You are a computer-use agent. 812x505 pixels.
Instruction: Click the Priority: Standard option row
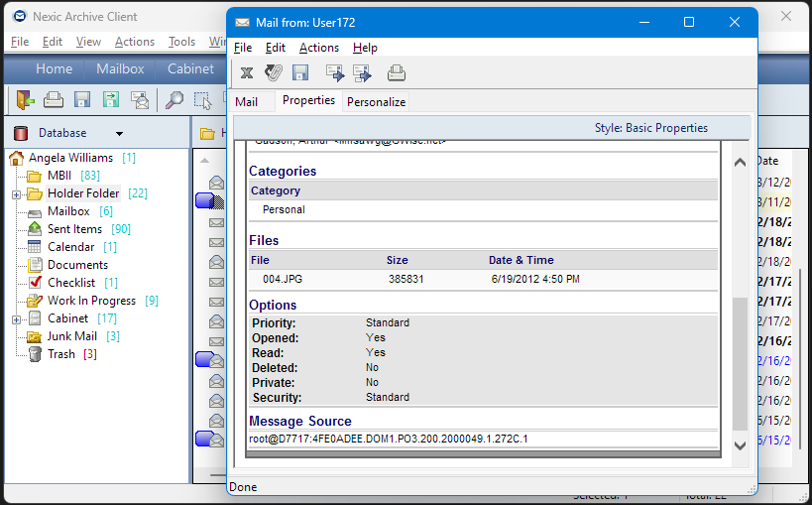483,323
